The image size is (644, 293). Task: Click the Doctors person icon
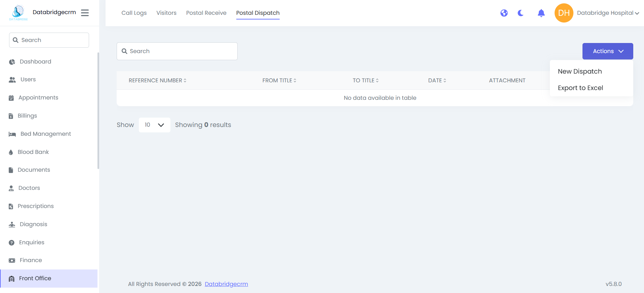click(11, 188)
